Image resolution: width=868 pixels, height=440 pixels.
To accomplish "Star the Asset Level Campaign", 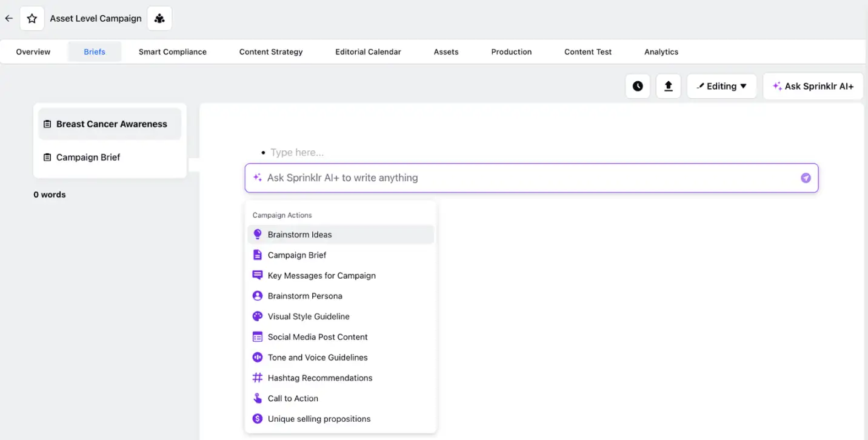I will click(32, 18).
